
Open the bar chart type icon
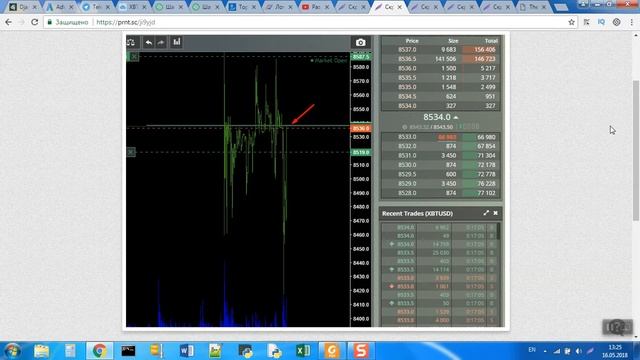pyautogui.click(x=176, y=42)
